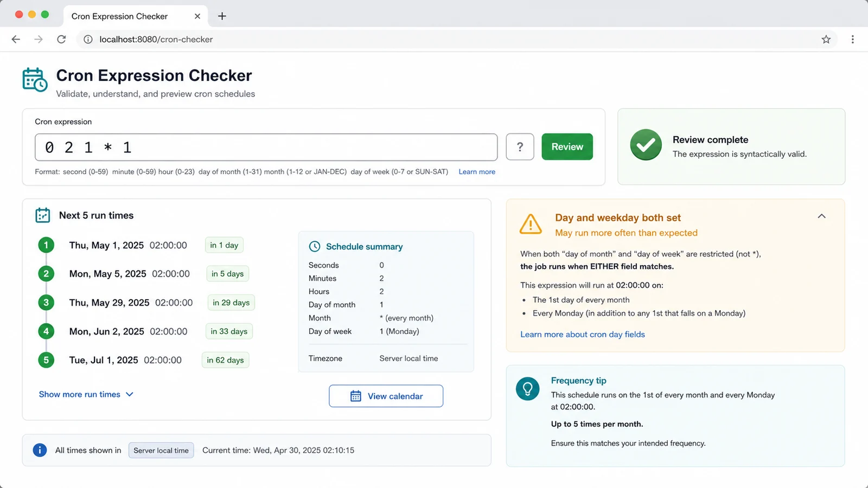Click the run time number 2 badge
This screenshot has width=868, height=488.
pyautogui.click(x=46, y=274)
